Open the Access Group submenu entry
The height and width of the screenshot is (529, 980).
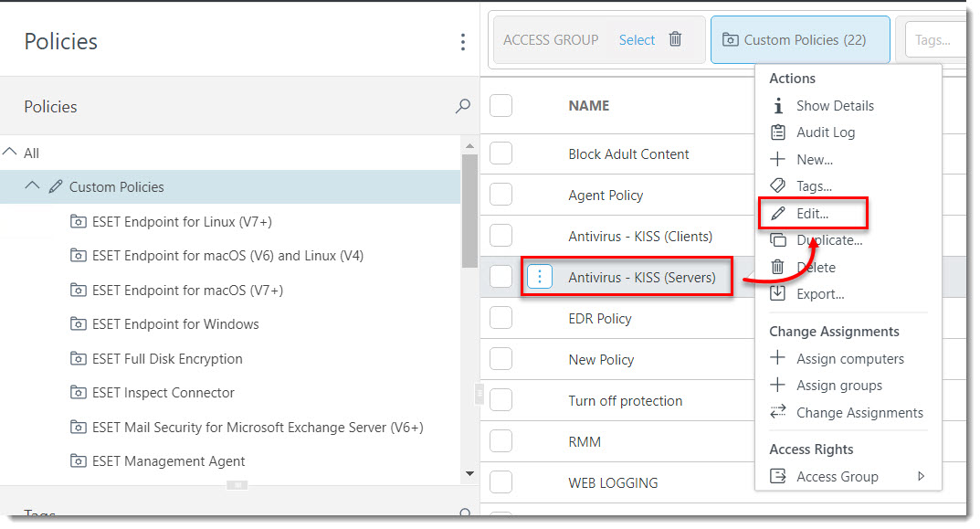(848, 477)
